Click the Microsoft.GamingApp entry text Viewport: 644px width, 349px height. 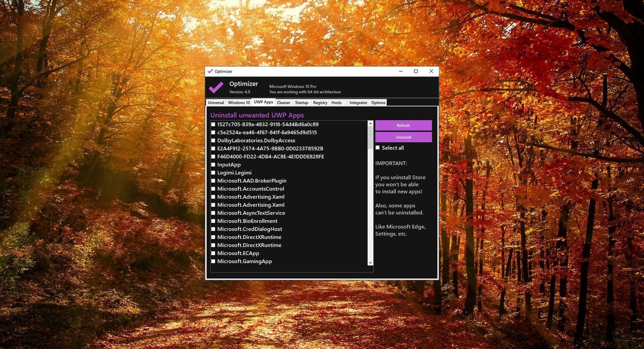244,261
